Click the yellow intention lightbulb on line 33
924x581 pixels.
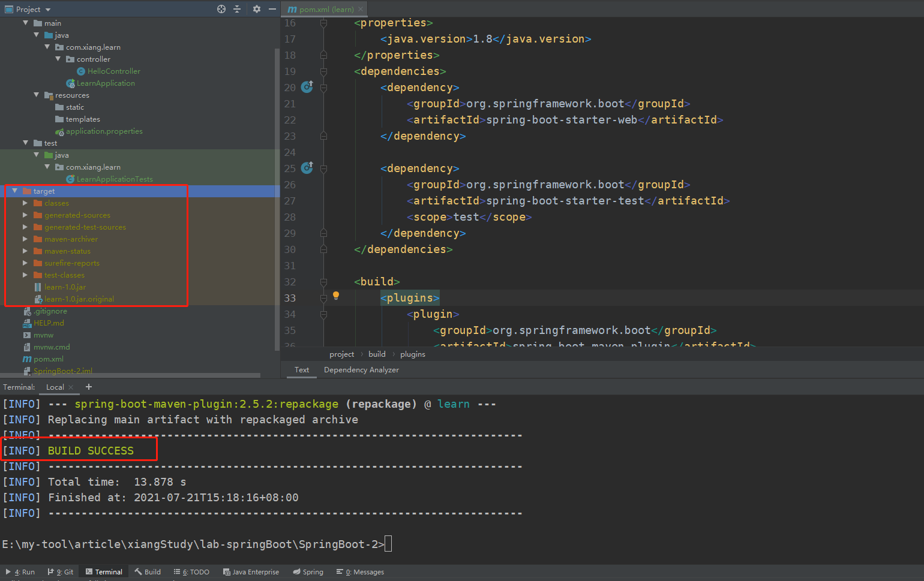pos(336,296)
